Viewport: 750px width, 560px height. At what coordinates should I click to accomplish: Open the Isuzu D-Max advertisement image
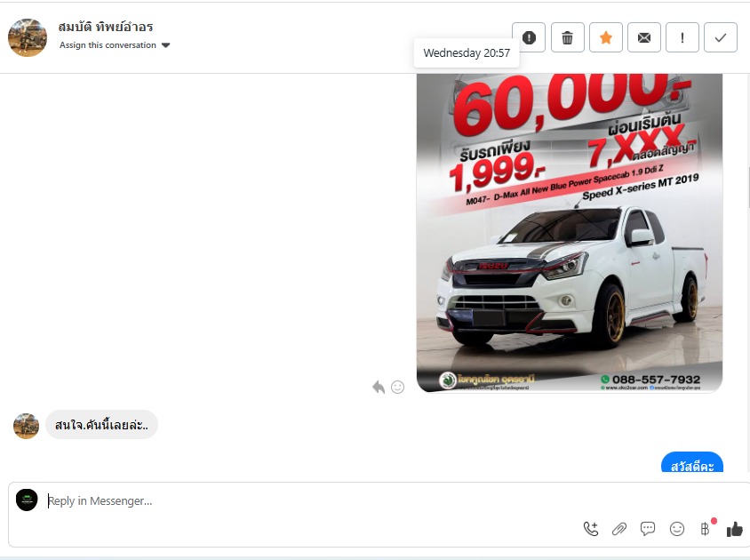click(570, 233)
